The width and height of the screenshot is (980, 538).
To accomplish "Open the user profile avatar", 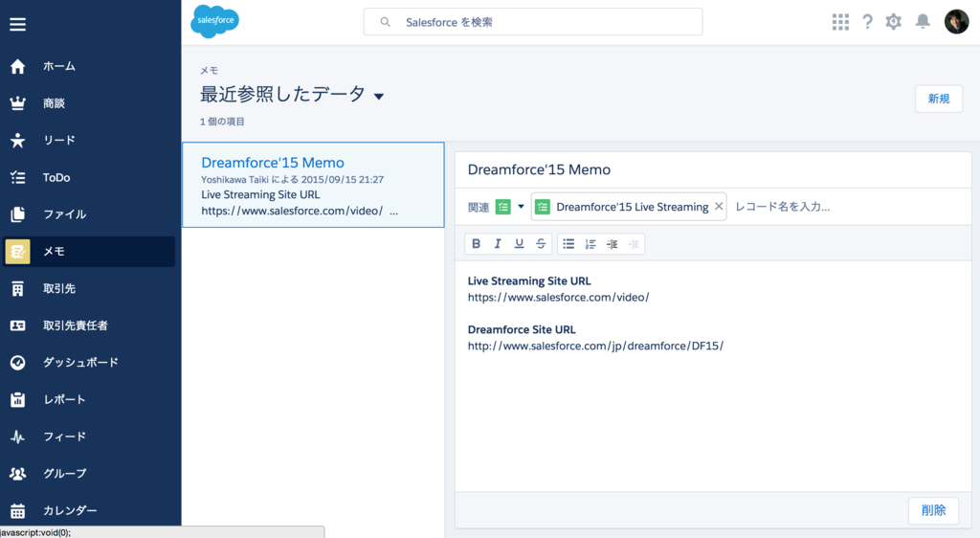I will point(956,22).
